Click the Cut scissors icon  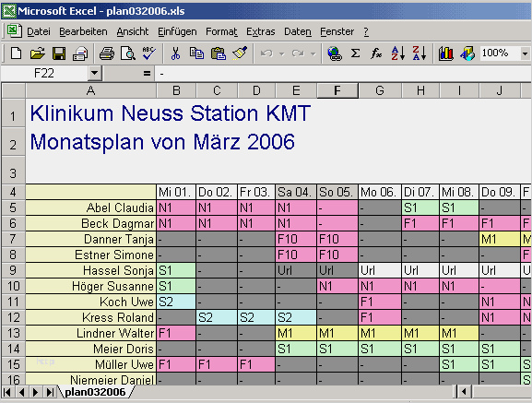(x=175, y=53)
